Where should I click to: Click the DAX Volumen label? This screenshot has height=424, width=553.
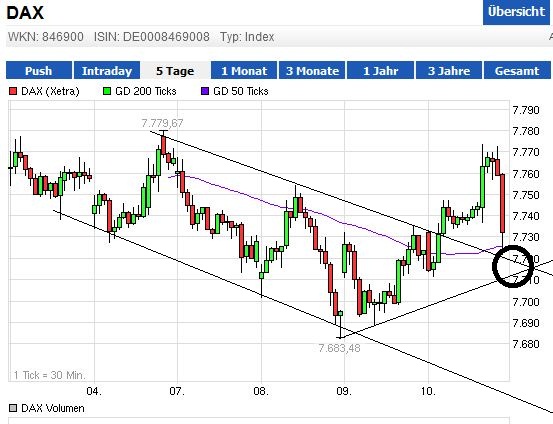[53, 408]
